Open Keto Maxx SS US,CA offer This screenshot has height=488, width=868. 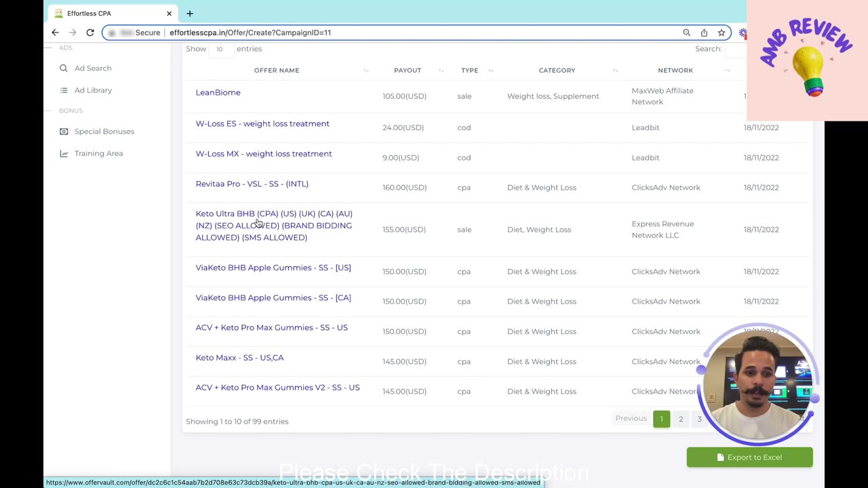tap(239, 357)
